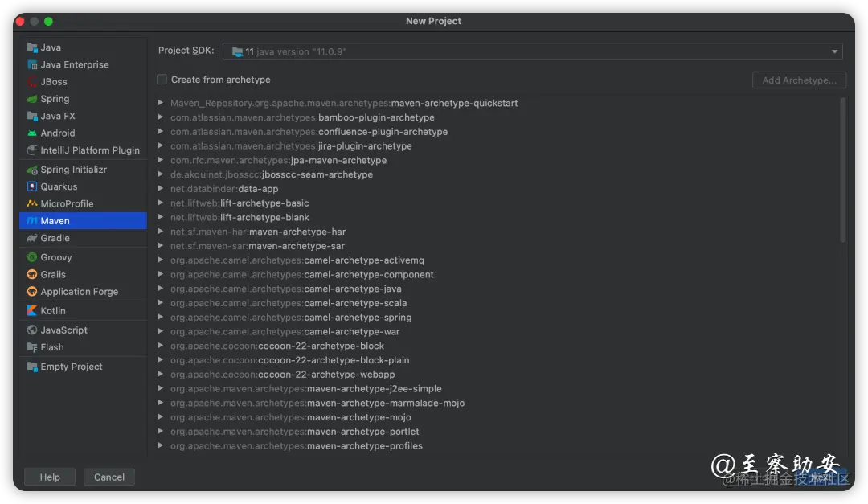Select maven-archetype-profiles row

pyautogui.click(x=296, y=446)
